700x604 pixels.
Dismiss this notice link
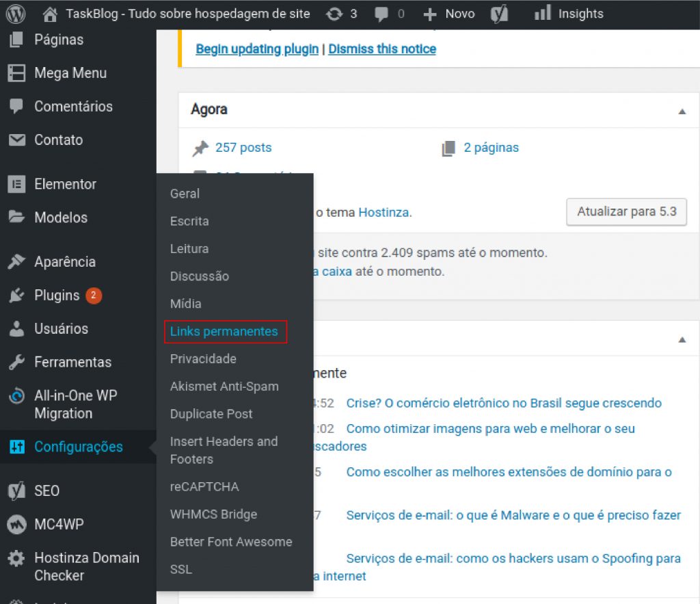click(x=382, y=49)
